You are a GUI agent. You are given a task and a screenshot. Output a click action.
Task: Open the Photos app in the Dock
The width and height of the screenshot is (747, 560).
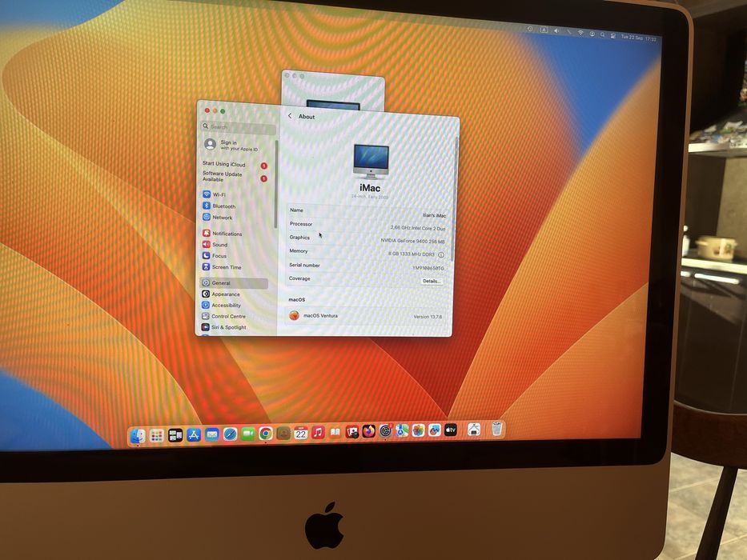tap(418, 430)
